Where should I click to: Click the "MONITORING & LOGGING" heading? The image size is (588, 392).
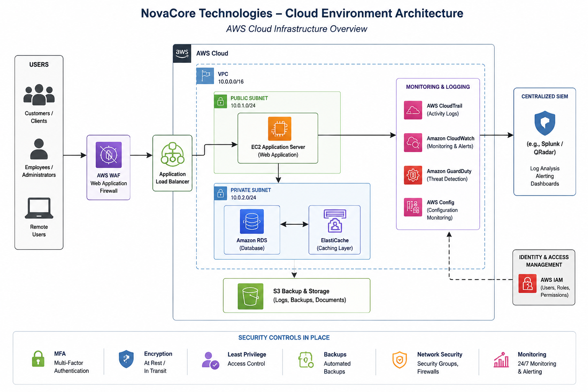(x=438, y=87)
